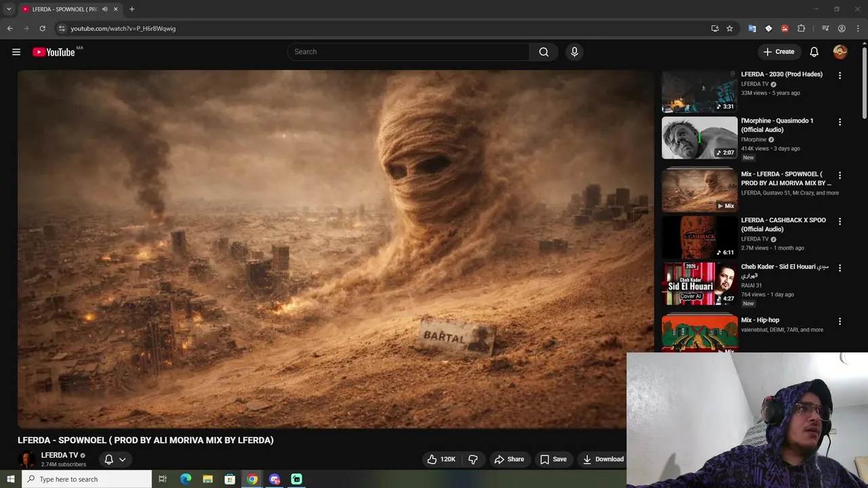
Task: Open YouTube notifications bell in header
Action: click(814, 52)
